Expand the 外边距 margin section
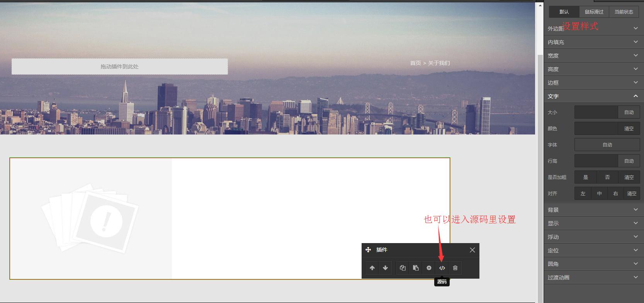This screenshot has width=644, height=303. pos(593,29)
